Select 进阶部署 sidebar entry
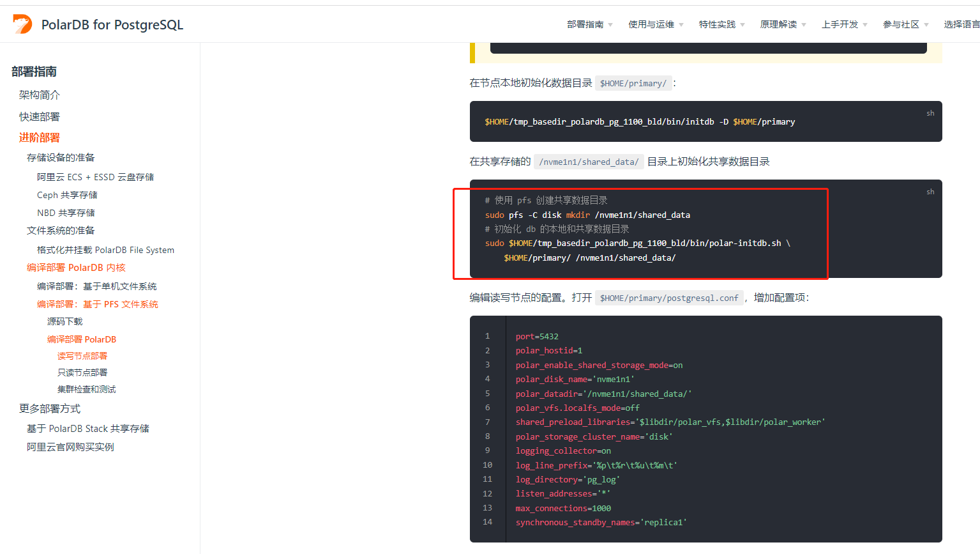 tap(40, 137)
